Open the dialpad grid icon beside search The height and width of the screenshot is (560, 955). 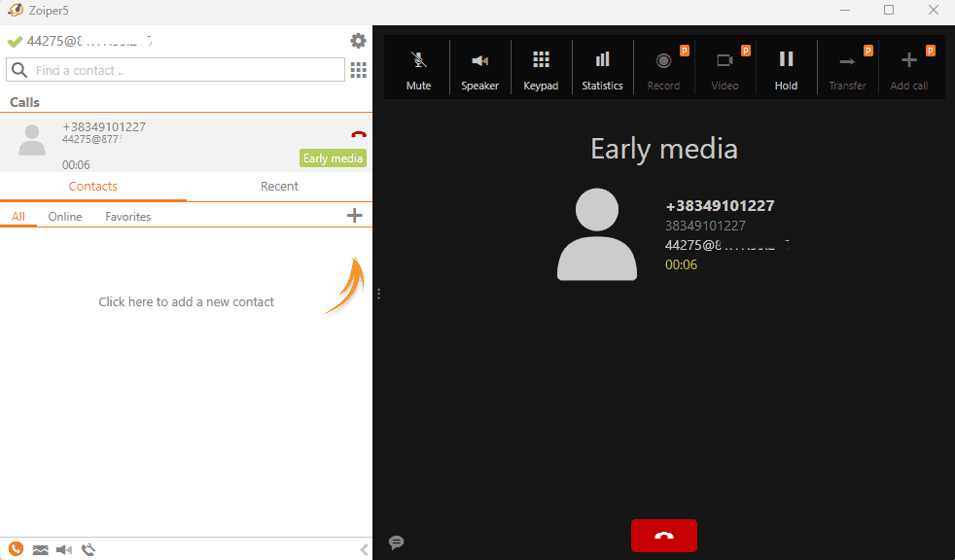point(358,70)
